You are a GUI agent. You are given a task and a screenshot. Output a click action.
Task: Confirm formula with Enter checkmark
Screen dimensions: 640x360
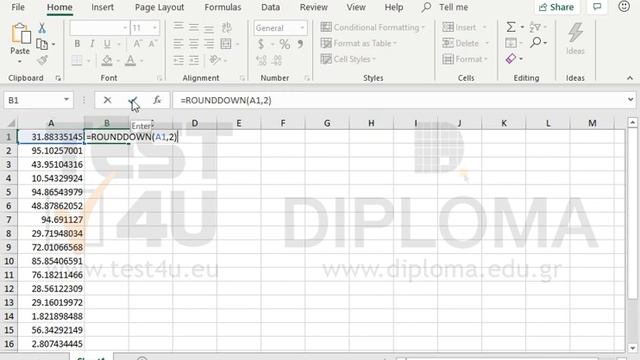pos(133,100)
